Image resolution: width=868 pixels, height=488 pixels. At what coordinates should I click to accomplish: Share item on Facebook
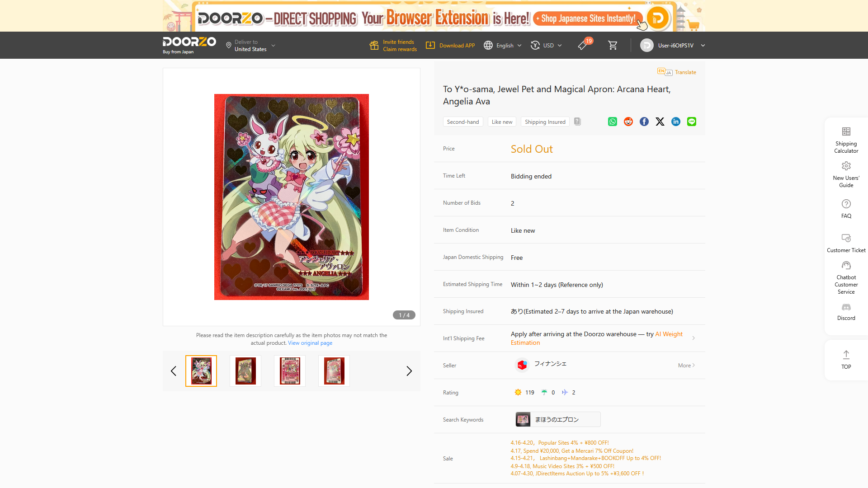click(644, 122)
